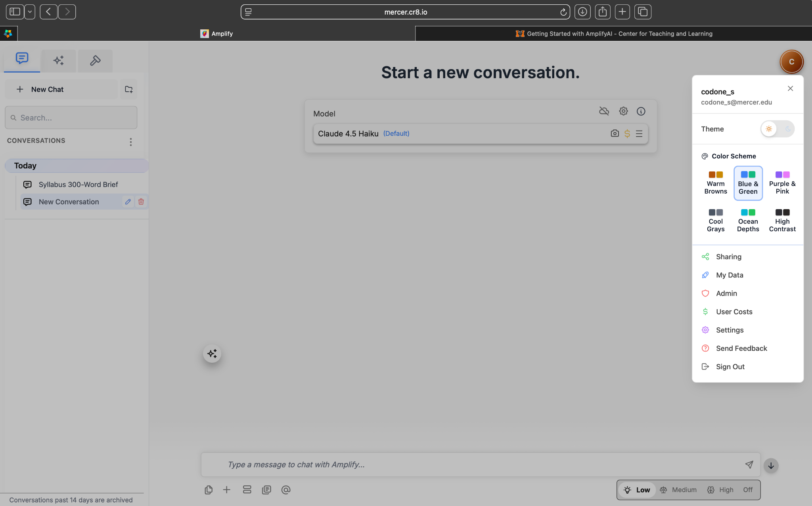
Task: Start a New Chat
Action: point(61,89)
